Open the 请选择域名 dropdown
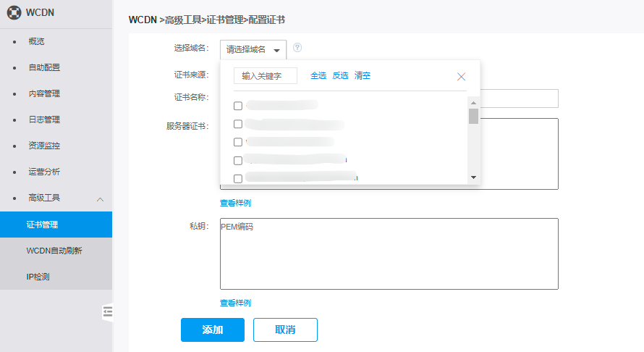This screenshot has height=352, width=644. [x=253, y=49]
